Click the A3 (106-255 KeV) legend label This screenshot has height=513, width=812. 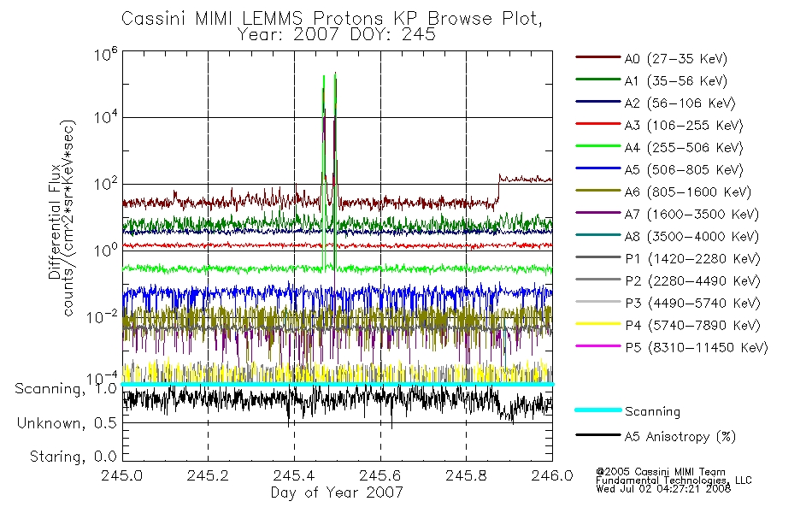tap(683, 126)
